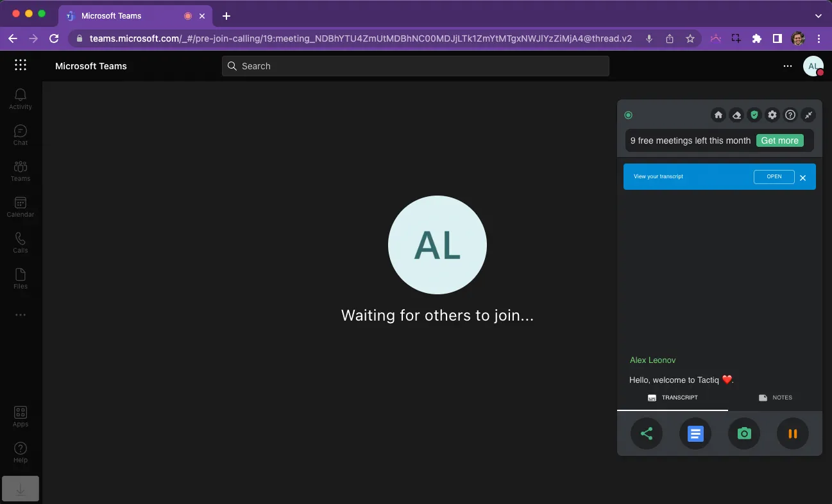The image size is (832, 504).
Task: Go back in browser history
Action: click(13, 38)
